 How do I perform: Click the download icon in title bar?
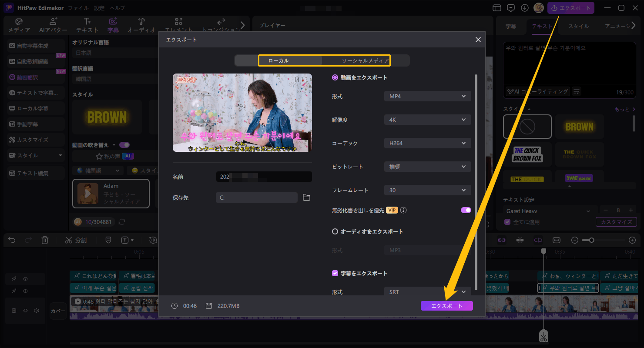pyautogui.click(x=525, y=8)
